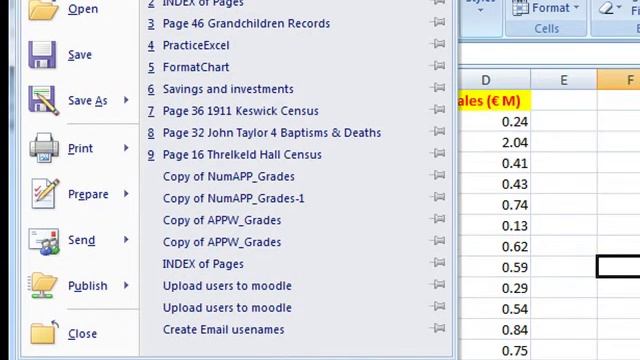Expand the Prepare submenu arrow
This screenshot has width=640, height=360.
tap(126, 193)
